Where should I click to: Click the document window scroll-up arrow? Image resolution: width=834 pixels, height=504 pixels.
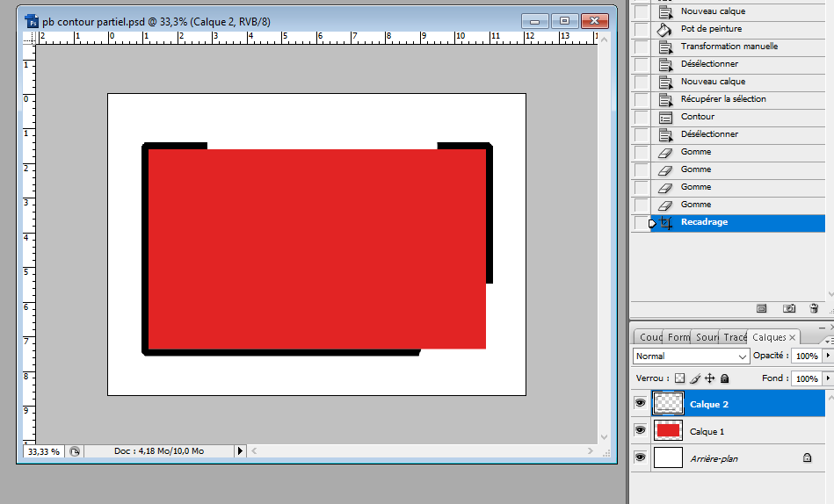click(x=605, y=39)
